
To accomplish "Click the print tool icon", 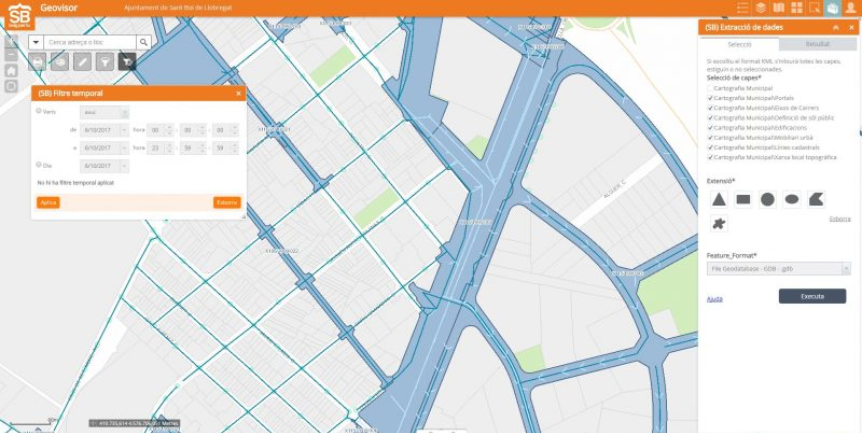I will coord(37,62).
